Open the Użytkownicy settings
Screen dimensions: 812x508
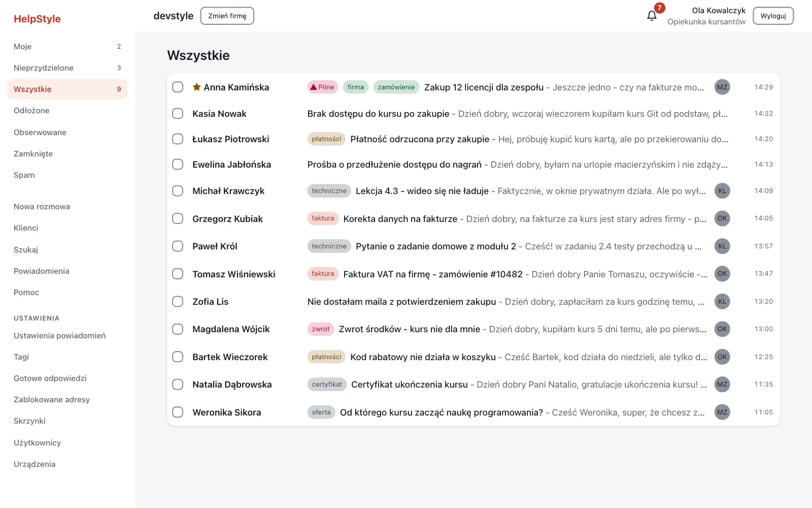pyautogui.click(x=67, y=442)
